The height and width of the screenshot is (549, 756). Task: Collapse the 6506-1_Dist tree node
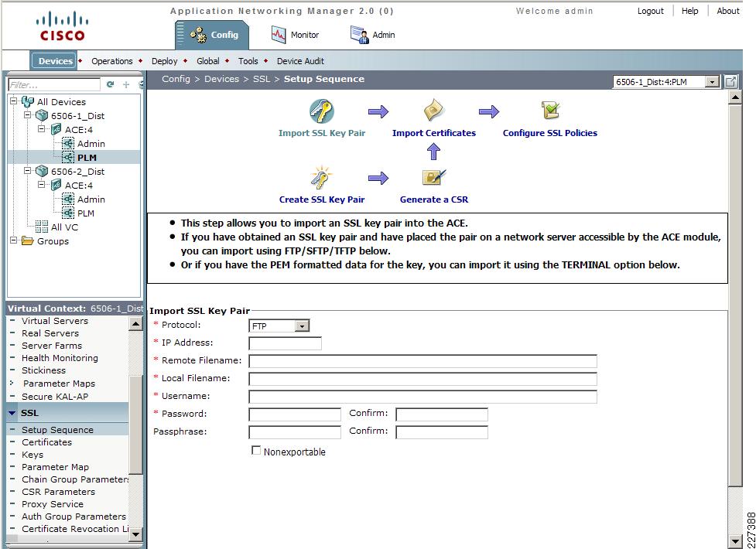click(28, 115)
